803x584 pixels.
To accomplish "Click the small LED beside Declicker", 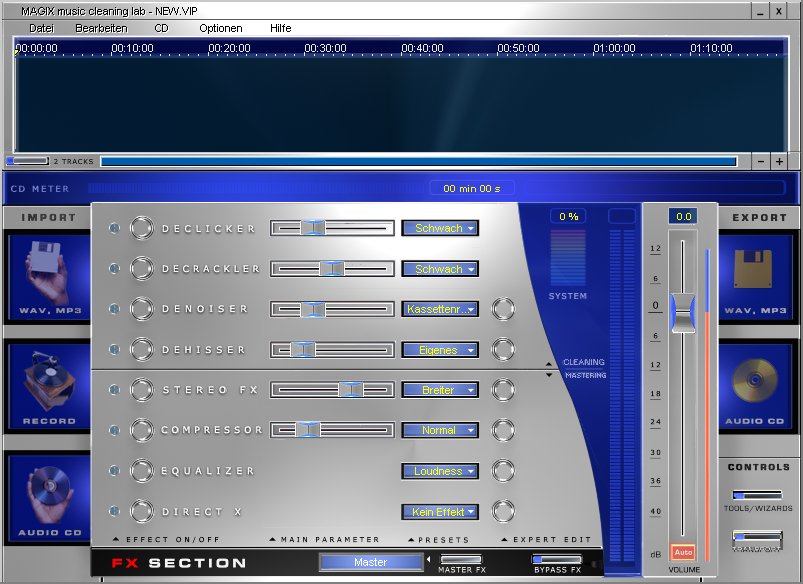I will tap(114, 228).
